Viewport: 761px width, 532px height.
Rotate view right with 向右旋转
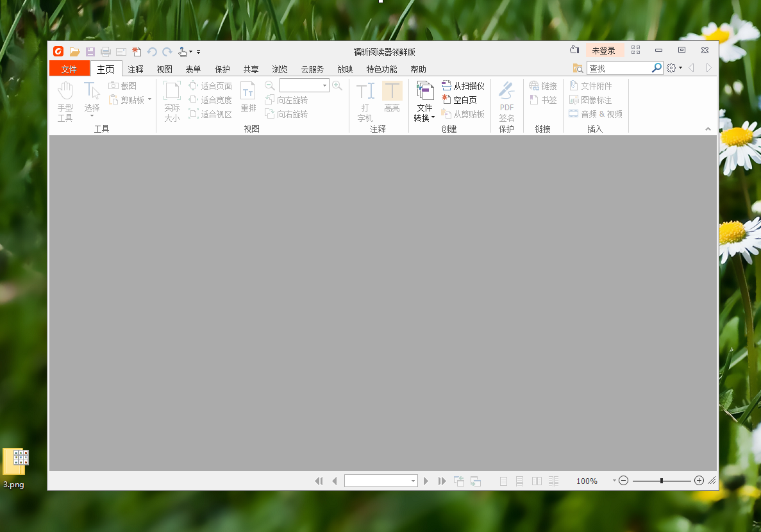tap(287, 114)
